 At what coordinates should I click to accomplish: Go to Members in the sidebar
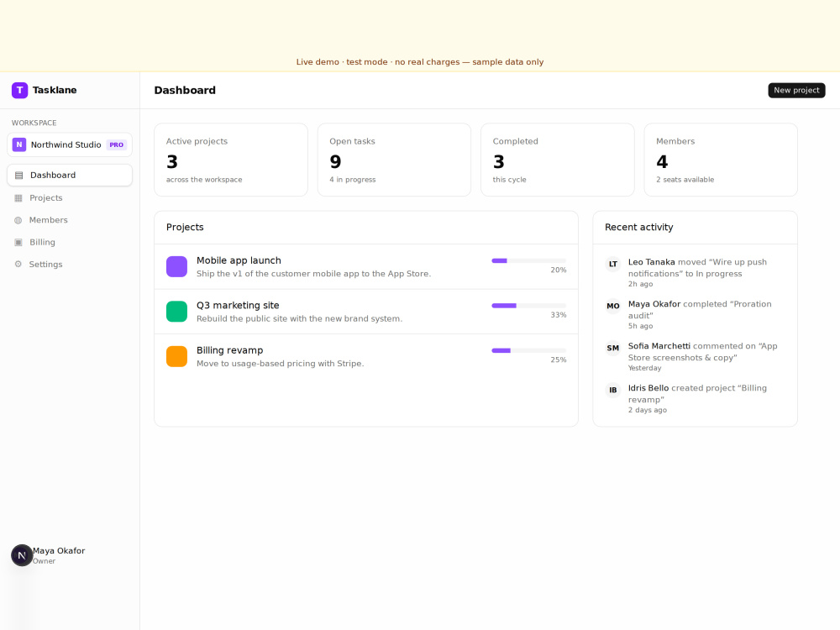click(70, 220)
